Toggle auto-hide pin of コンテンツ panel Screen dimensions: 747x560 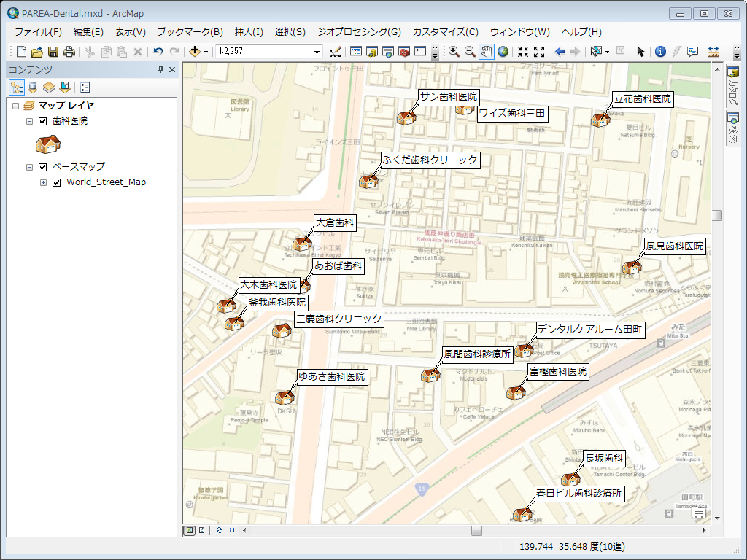[160, 69]
